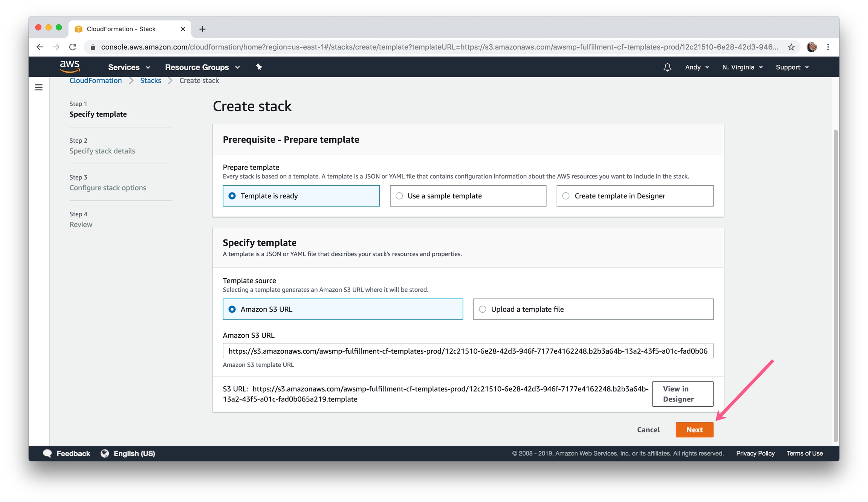868x502 pixels.
Task: Click the browser forward arrow
Action: [x=56, y=47]
